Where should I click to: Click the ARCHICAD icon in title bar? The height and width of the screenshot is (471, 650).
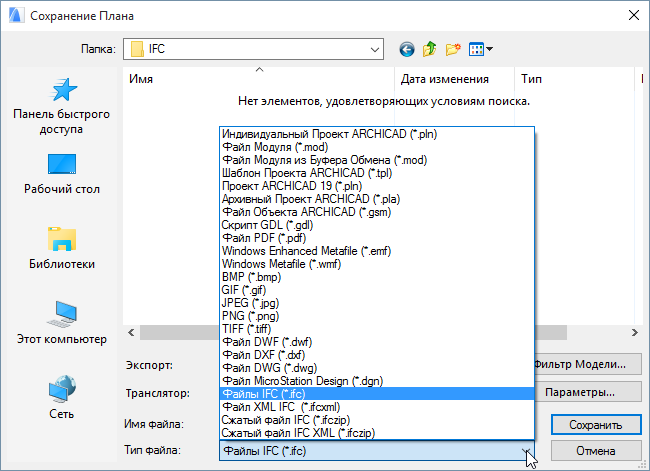point(16,15)
